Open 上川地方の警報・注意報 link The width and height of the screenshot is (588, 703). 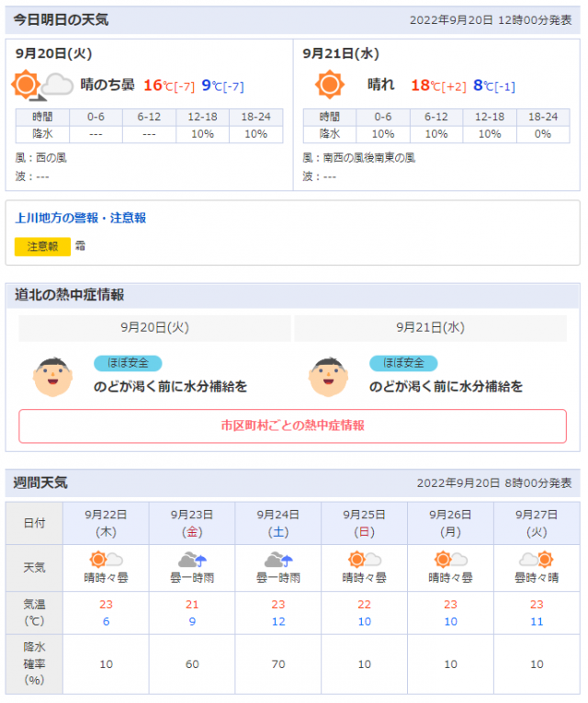pyautogui.click(x=81, y=219)
